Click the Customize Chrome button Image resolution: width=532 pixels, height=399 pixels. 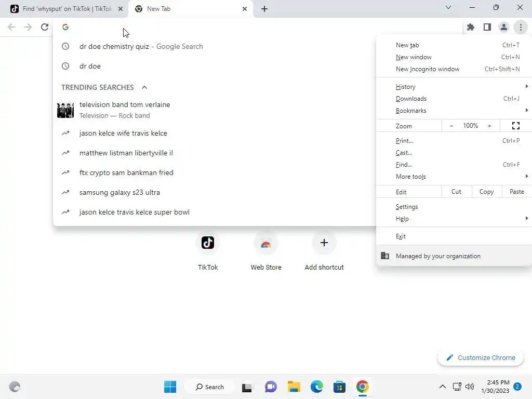click(481, 357)
